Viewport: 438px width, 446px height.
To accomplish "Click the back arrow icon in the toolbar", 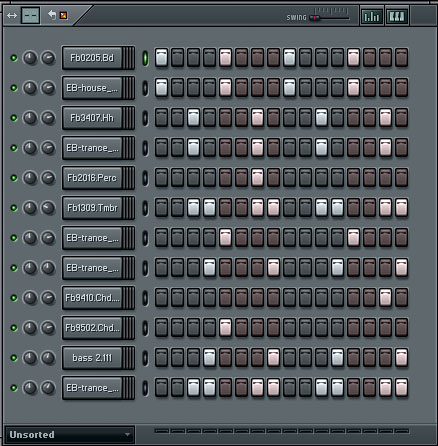I will click(52, 15).
